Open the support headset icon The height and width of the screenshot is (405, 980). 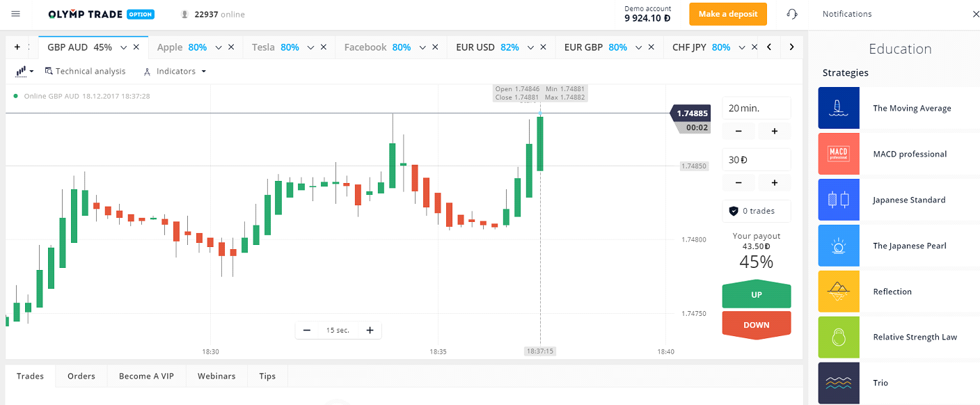tap(791, 14)
